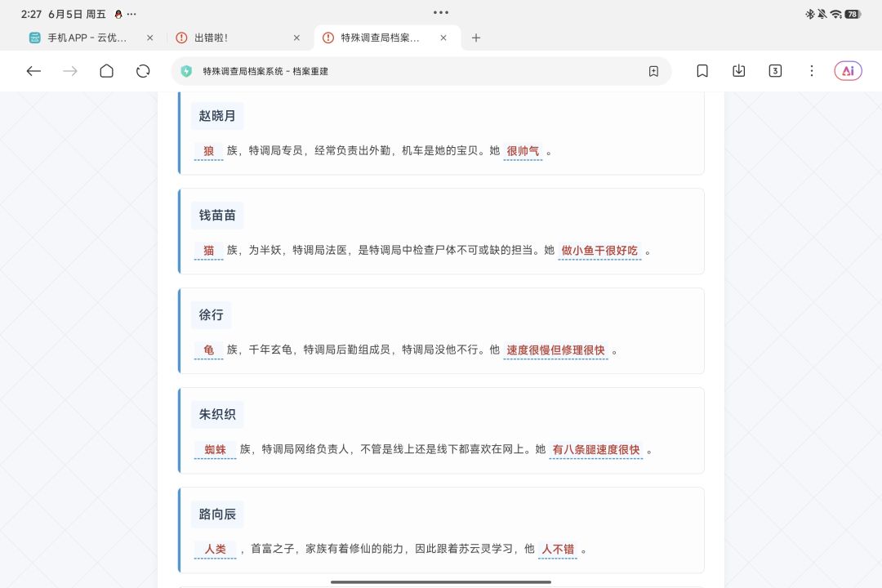
Task: Tap the forward navigation arrow
Action: pos(70,71)
